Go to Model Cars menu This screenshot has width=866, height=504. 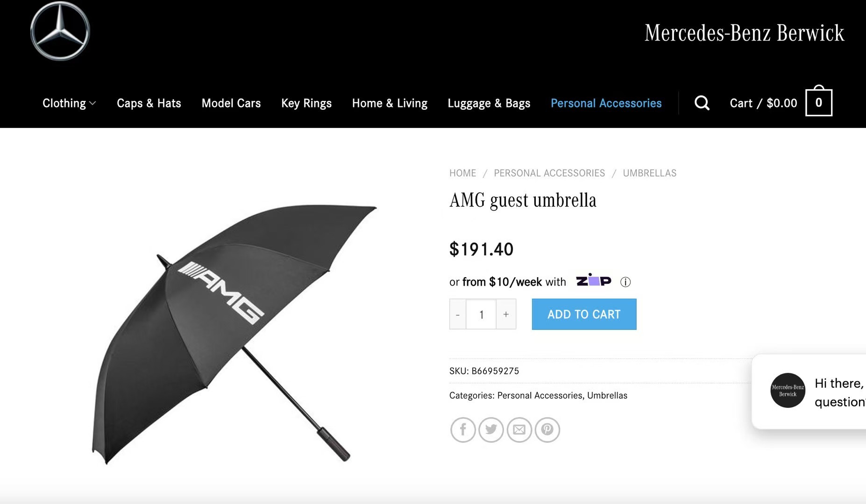(231, 103)
